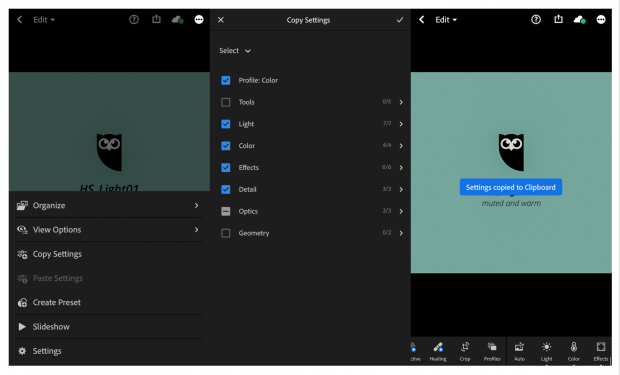Expand Light options chevron
This screenshot has width=620, height=375.
point(401,124)
